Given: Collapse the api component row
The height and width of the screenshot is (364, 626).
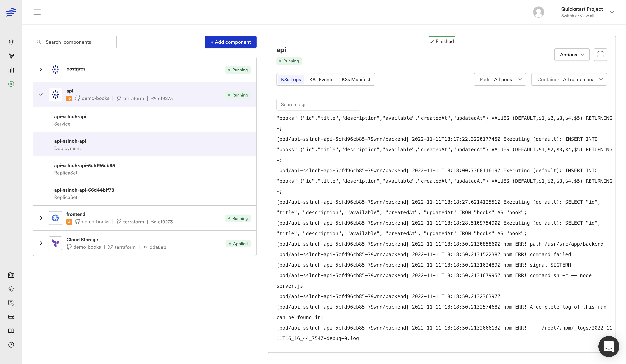Looking at the screenshot, I should tap(41, 94).
